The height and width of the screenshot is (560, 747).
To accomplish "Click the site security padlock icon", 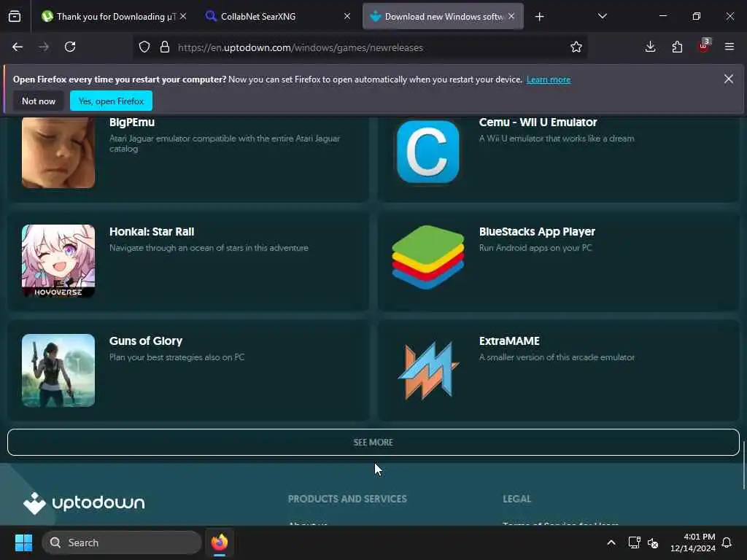I will click(x=165, y=47).
